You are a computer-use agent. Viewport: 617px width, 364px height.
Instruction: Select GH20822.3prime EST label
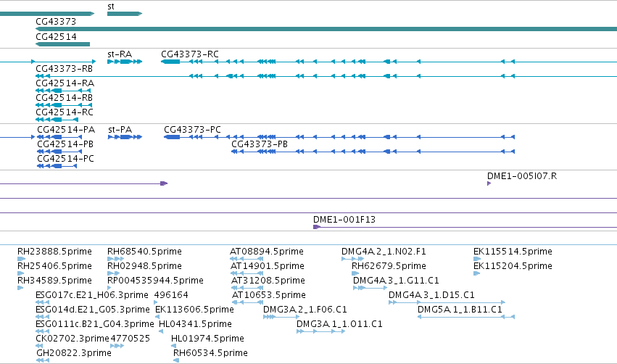74,353
